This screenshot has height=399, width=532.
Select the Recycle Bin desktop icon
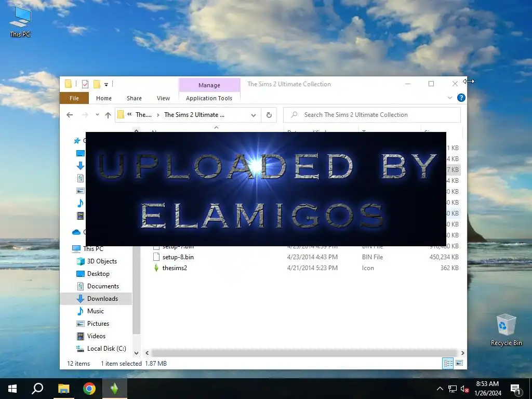pyautogui.click(x=506, y=330)
